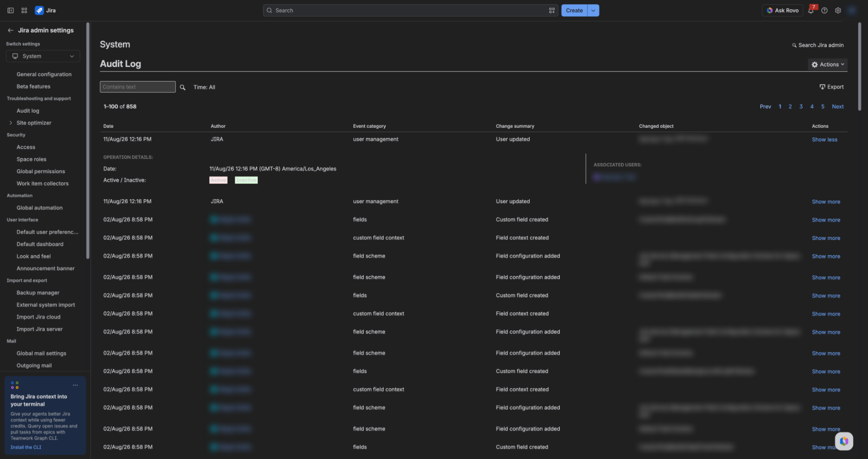This screenshot has width=868, height=459.
Task: Go to page 5 of results
Action: pos(823,106)
